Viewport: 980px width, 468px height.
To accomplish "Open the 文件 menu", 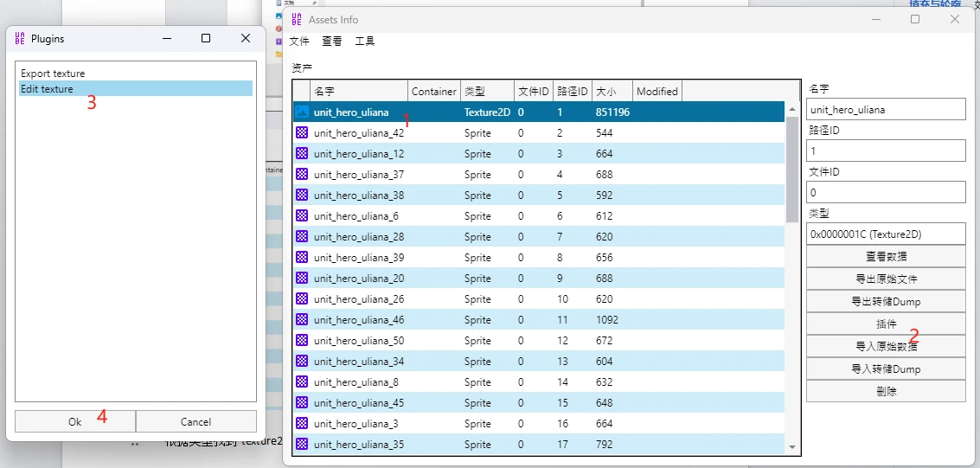I will coord(299,42).
